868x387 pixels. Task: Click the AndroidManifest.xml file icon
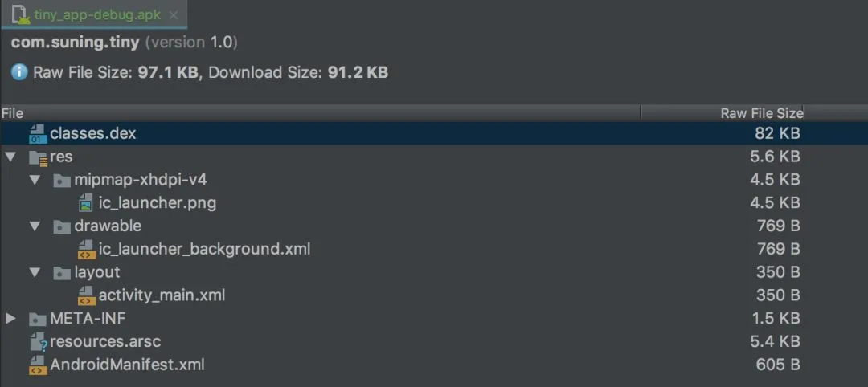pos(38,365)
